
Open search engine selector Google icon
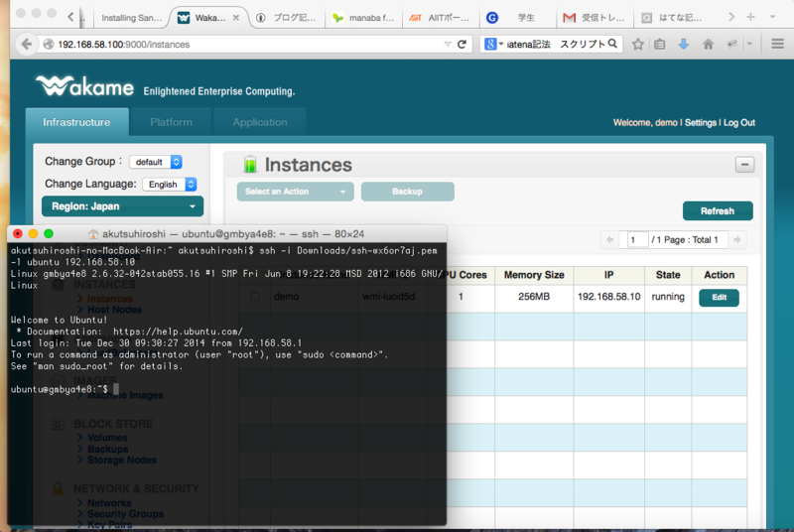[x=493, y=44]
